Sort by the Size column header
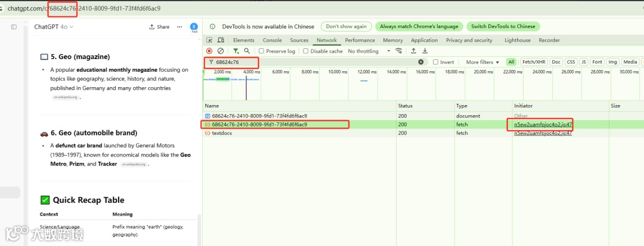 pos(626,106)
